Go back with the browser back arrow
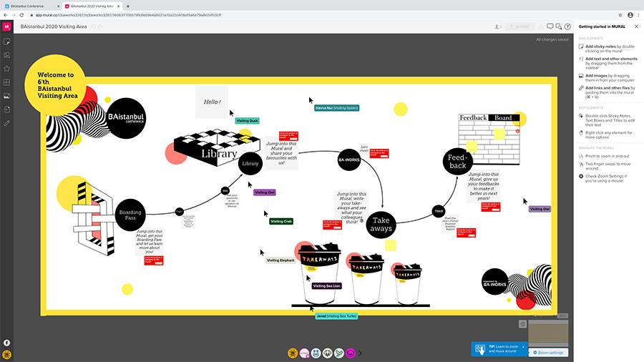Image resolution: width=644 pixels, height=362 pixels. (x=5, y=15)
